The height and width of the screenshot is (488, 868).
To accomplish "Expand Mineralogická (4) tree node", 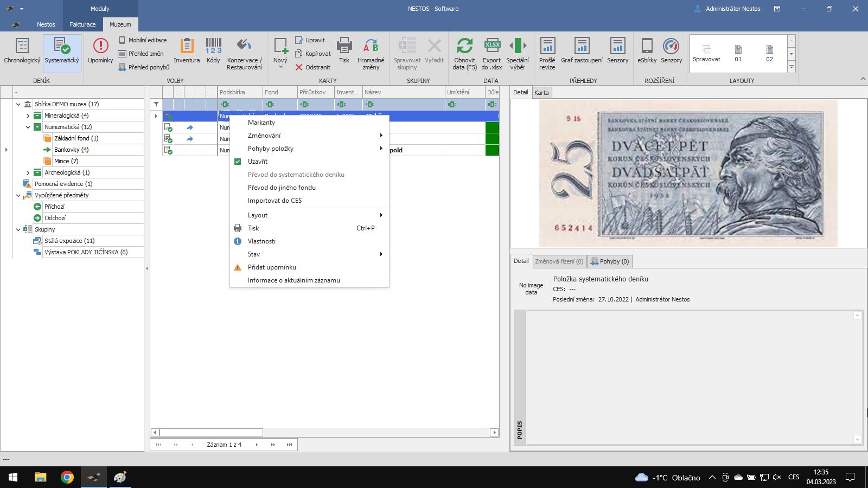I will point(28,115).
